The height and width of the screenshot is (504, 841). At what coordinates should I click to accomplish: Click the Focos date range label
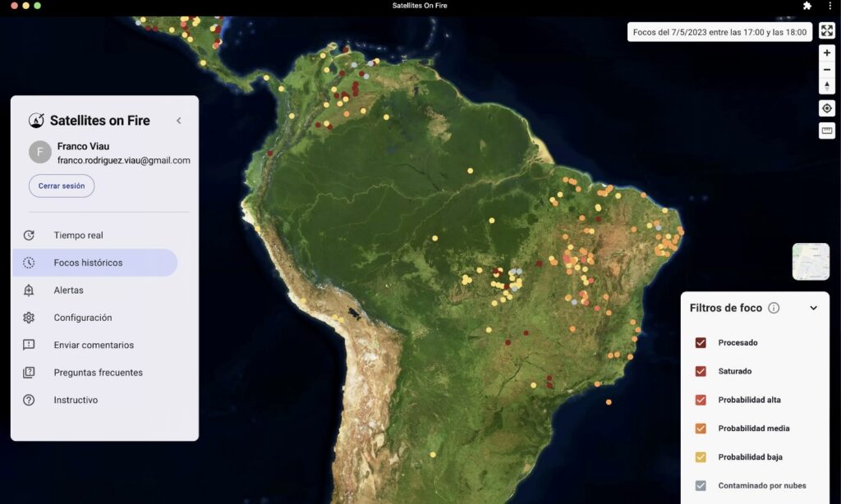click(x=719, y=32)
